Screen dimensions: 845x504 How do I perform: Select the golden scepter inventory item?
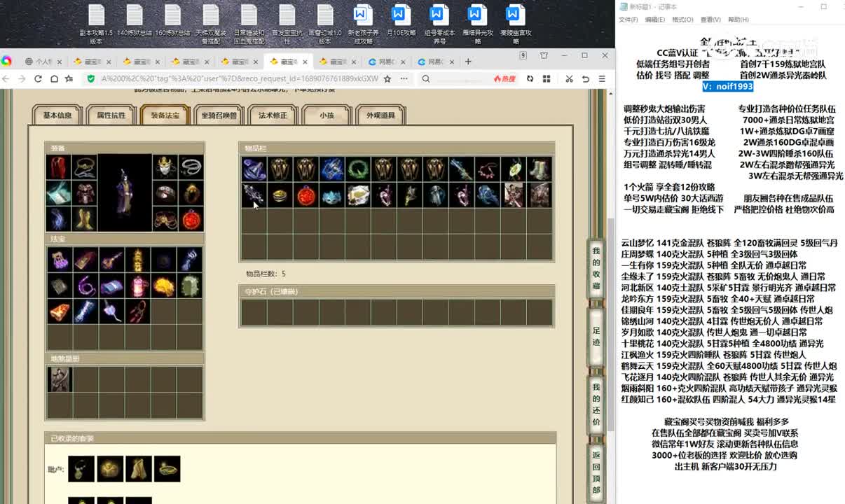(x=409, y=195)
